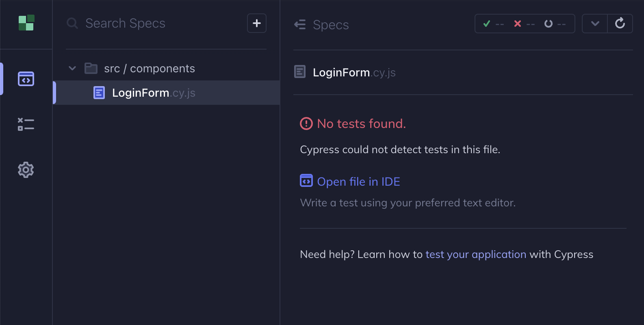Viewport: 644px width, 325px height.
Task: Collapse the src / components folder chevron
Action: 72,68
